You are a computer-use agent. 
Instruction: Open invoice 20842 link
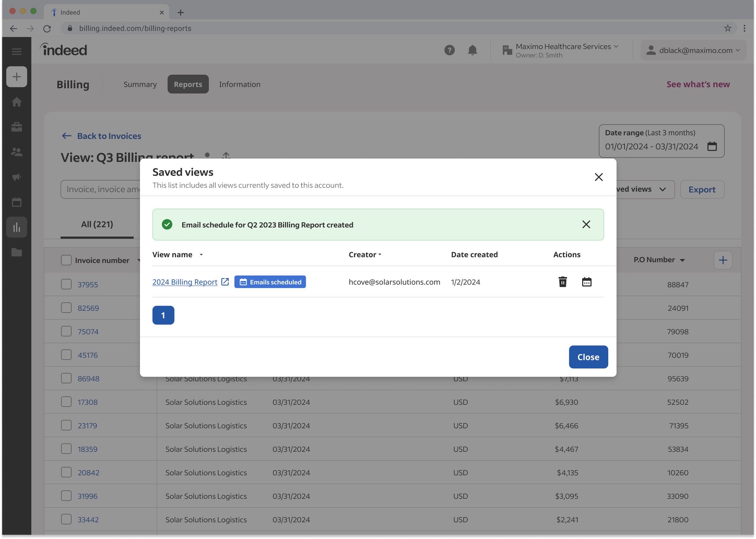click(88, 472)
